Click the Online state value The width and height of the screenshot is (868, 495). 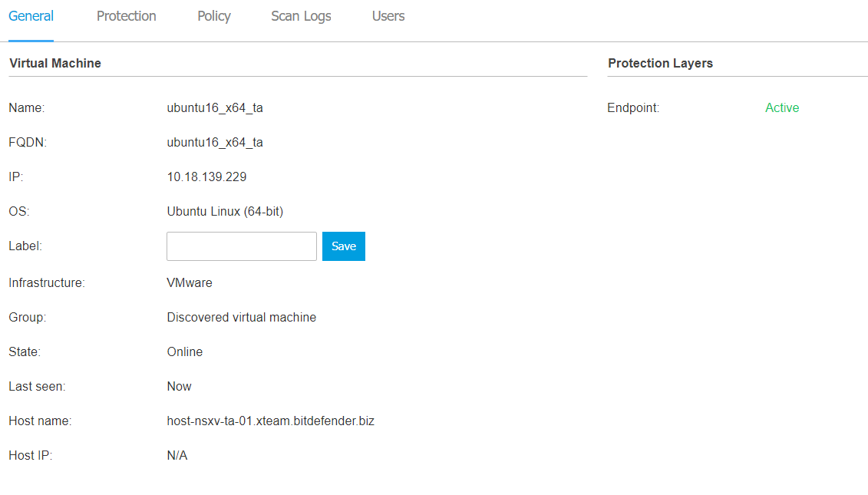click(x=184, y=351)
